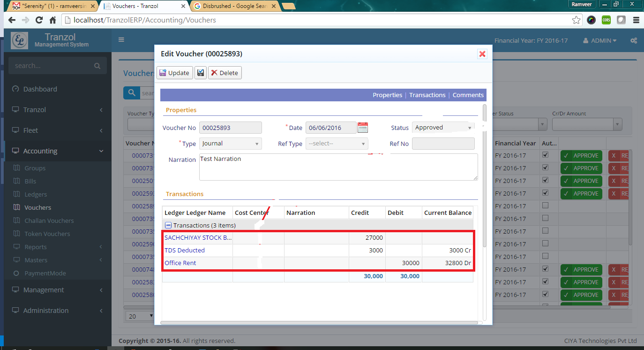This screenshot has width=644, height=350.
Task: Open the gears settings icon in the header
Action: pos(634,40)
